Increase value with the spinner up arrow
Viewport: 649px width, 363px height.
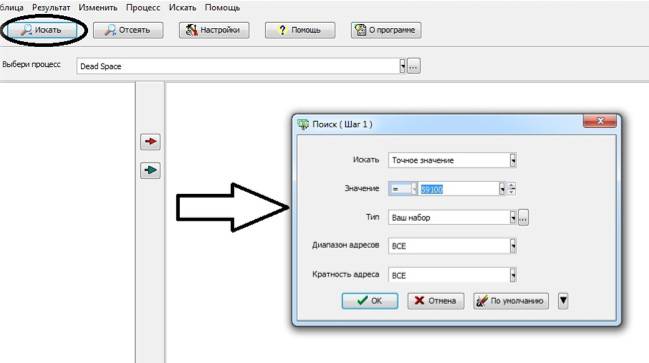pyautogui.click(x=512, y=186)
